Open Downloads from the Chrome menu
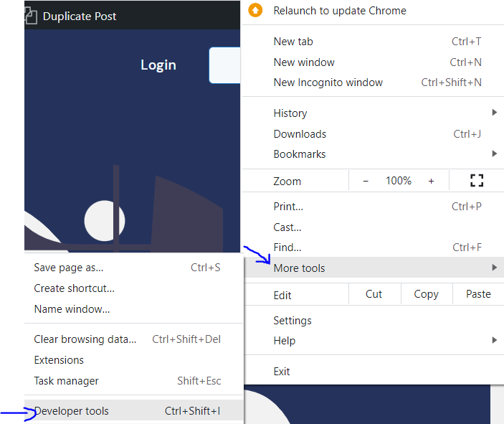This screenshot has width=504, height=424. tap(373, 134)
